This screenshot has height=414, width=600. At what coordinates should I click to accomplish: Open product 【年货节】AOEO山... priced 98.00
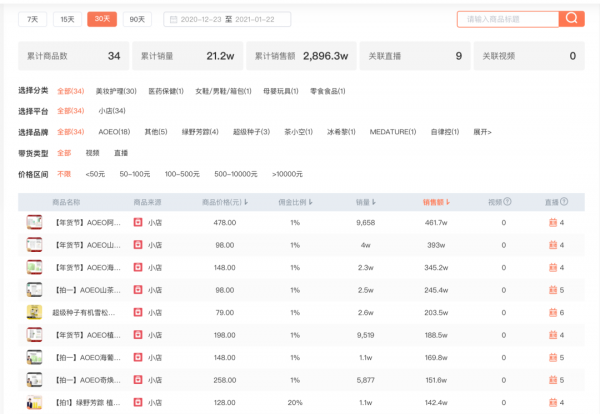tap(86, 245)
